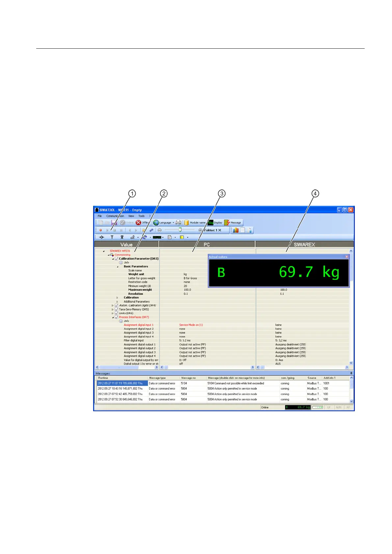
Task: Open the Message list icon
Action: pos(227,223)
